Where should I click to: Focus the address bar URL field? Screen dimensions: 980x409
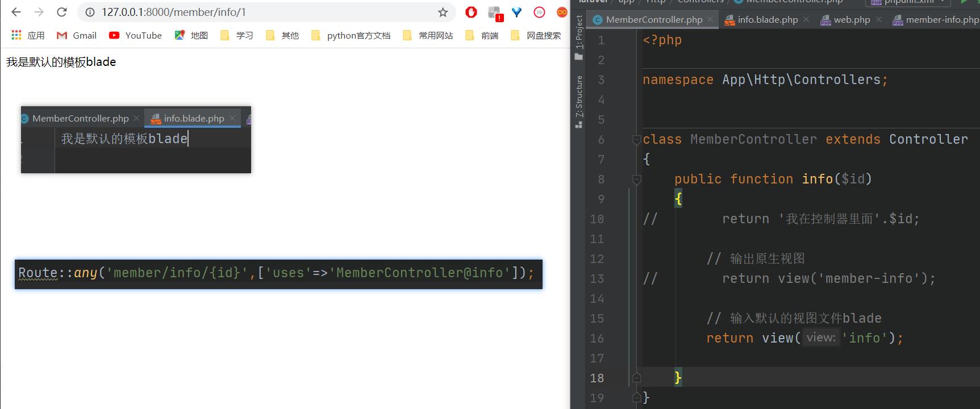[267, 12]
